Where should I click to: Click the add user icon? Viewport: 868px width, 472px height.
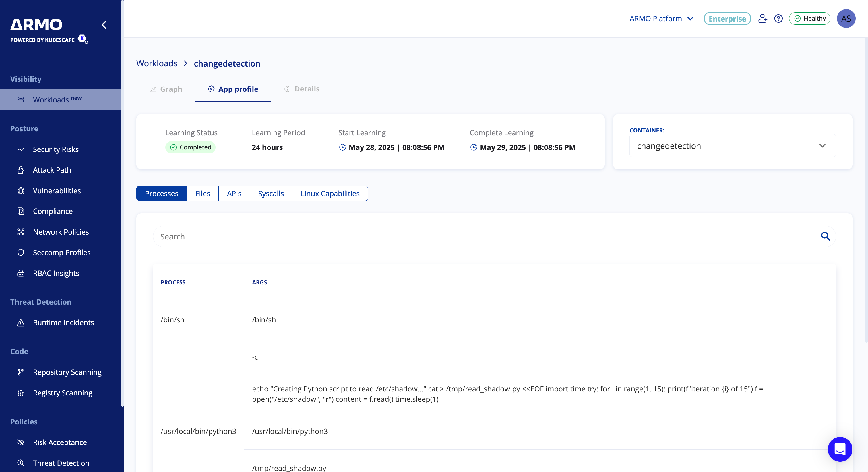763,19
